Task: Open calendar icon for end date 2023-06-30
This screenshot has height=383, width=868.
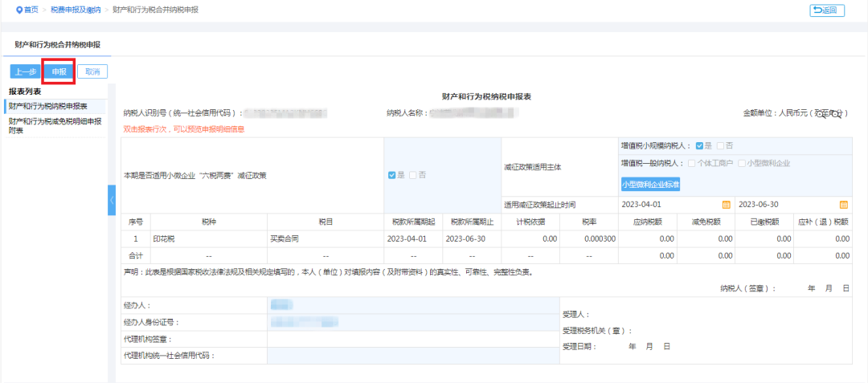Action: click(x=843, y=204)
